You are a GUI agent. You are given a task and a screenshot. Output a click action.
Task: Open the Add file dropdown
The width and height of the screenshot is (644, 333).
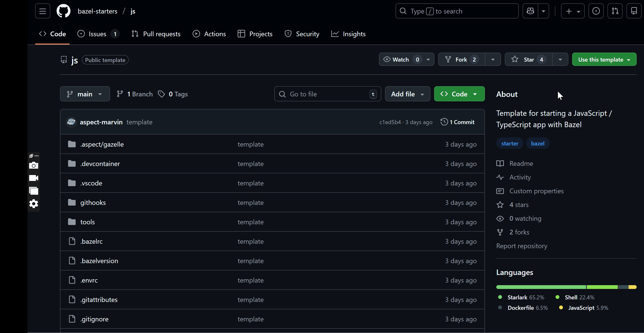click(x=408, y=94)
